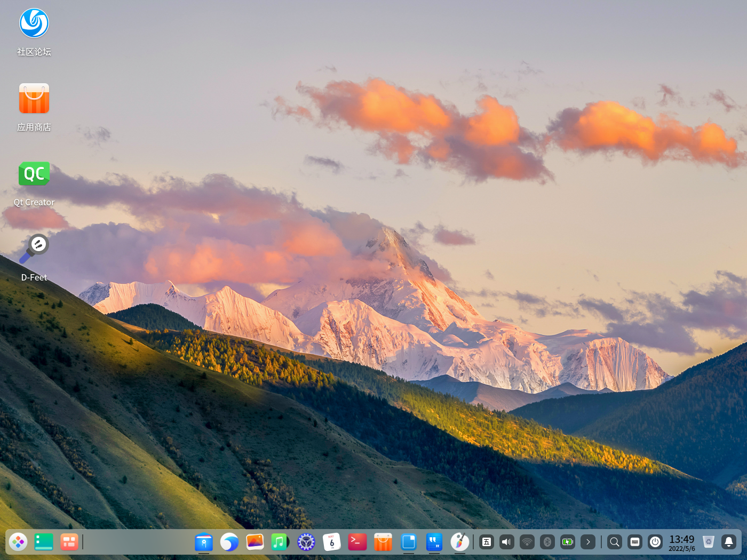Open Qt Creator from the desktop
The width and height of the screenshot is (747, 560).
tap(34, 174)
